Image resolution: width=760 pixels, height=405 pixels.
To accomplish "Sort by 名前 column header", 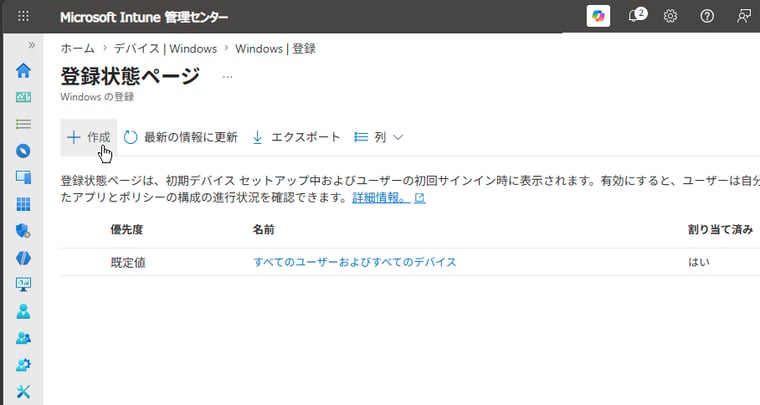I will tap(264, 230).
